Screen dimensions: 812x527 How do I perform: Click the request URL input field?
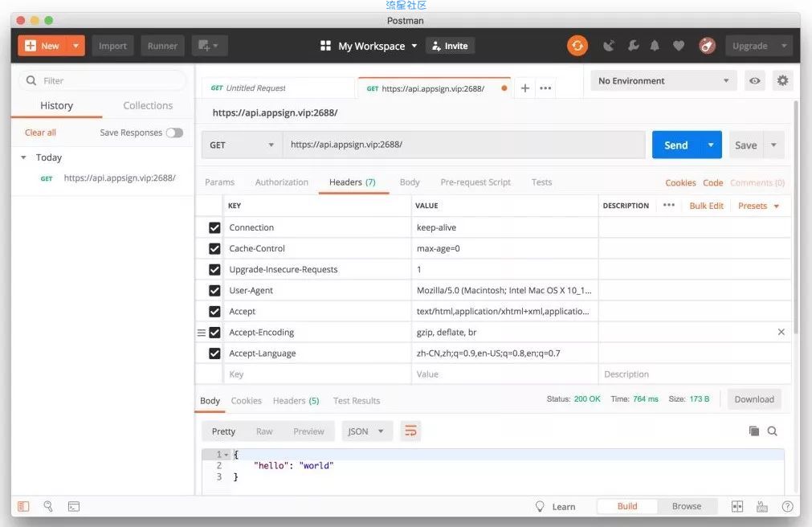coord(464,145)
